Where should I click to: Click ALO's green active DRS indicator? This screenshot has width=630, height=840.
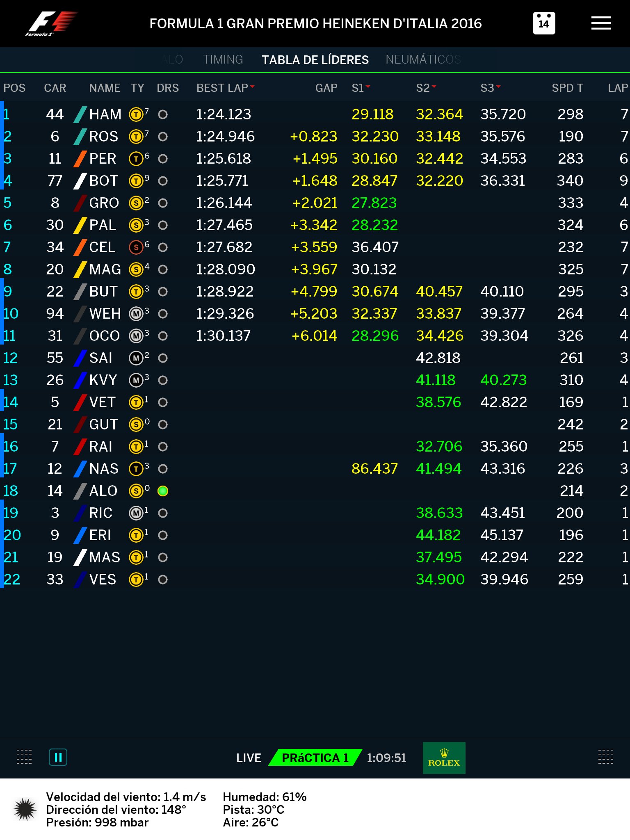(163, 491)
